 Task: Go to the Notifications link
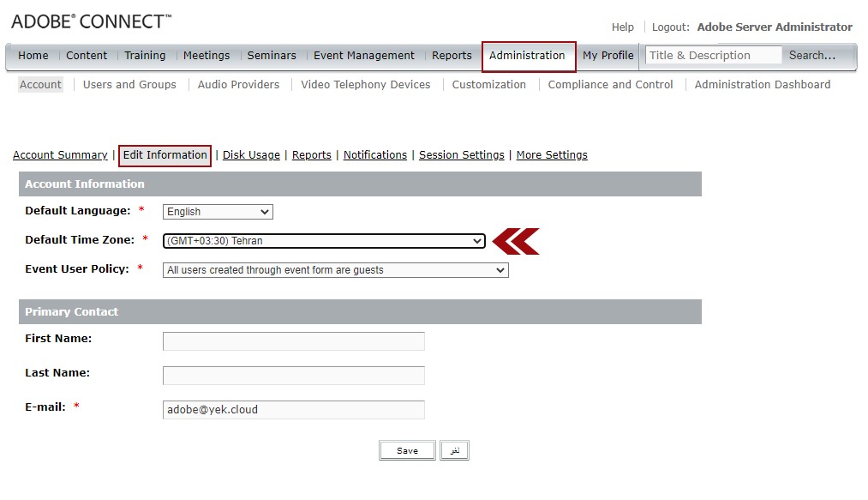click(375, 155)
